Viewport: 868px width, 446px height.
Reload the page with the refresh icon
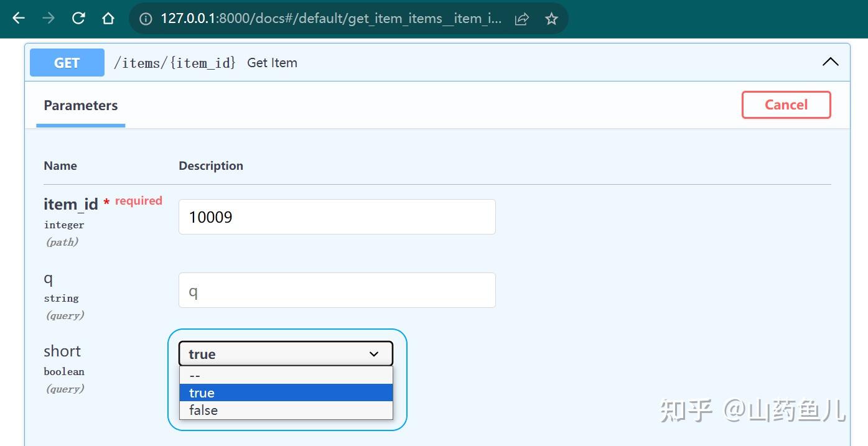[78, 18]
